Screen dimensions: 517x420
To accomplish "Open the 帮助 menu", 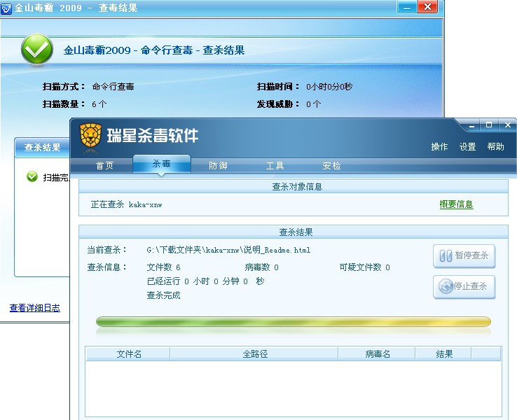I will coord(495,146).
